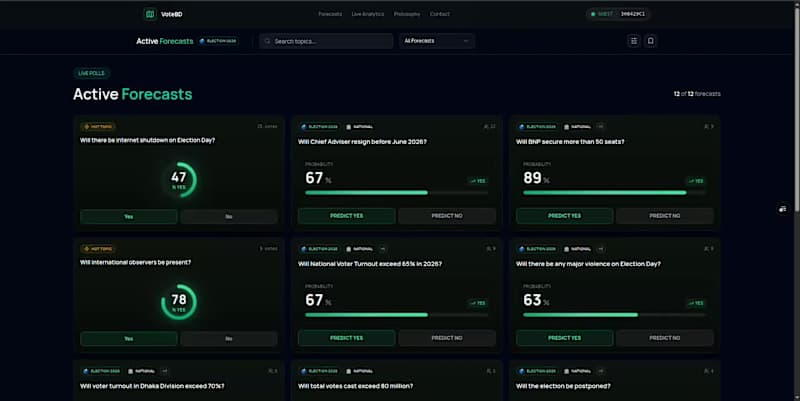The image size is (800, 401).
Task: Click the National tag on Chief Adviser card
Action: 360,127
